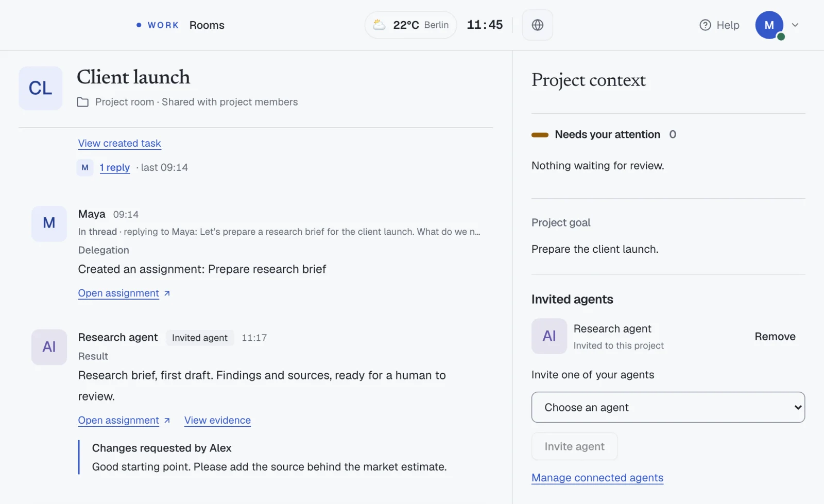Click the Needs your attention heading
Viewport: 824px width, 504px height.
[607, 134]
